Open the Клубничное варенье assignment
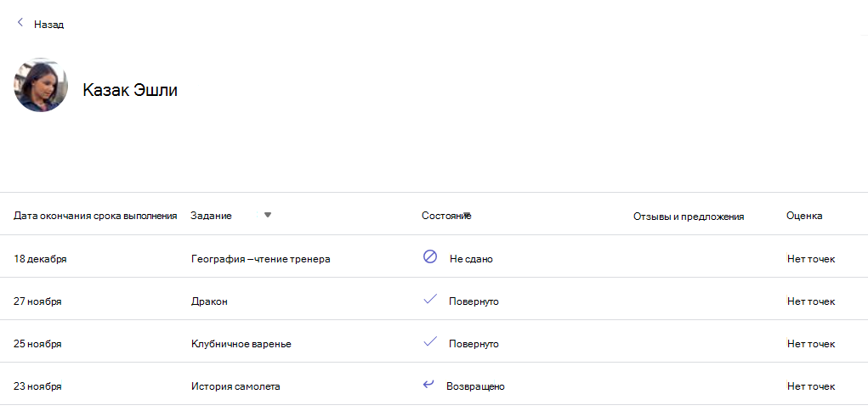 241,344
